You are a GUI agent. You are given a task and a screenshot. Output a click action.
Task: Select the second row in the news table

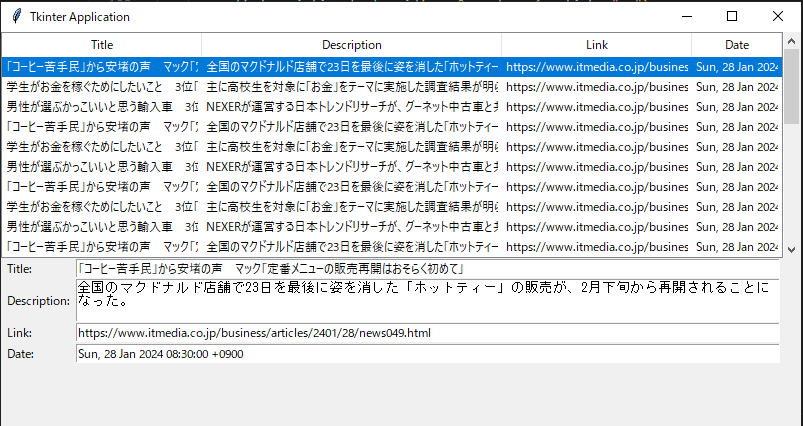click(x=350, y=87)
